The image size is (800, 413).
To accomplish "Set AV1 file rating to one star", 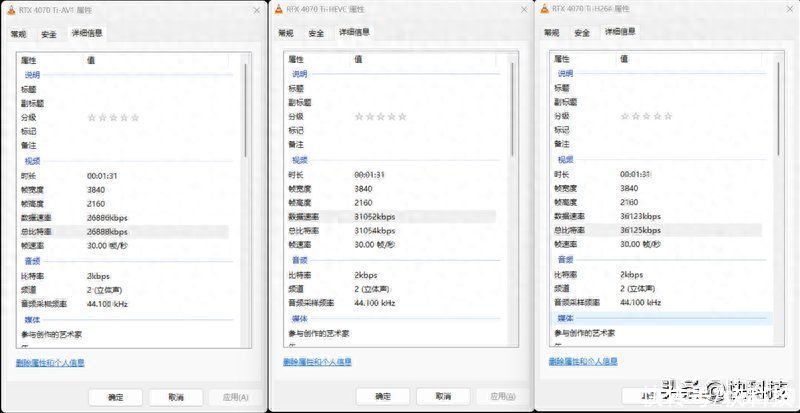I will (92, 118).
